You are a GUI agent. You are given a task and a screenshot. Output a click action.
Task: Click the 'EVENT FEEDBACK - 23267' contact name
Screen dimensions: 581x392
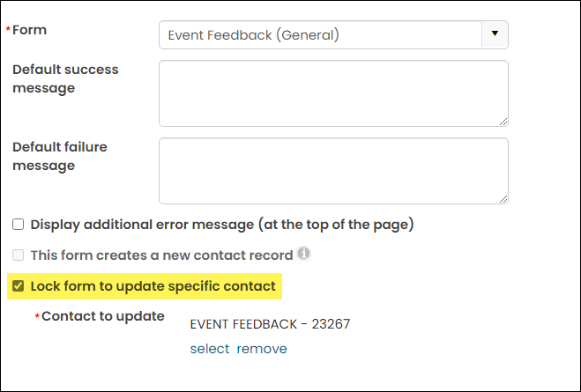[x=270, y=324]
